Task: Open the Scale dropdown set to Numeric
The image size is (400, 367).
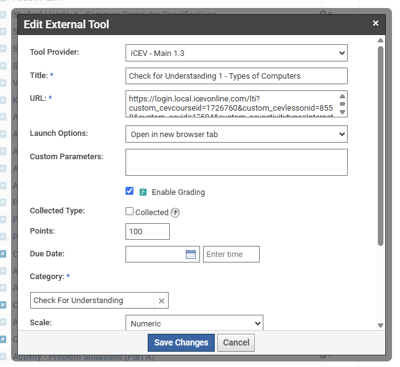Action: pos(194,323)
